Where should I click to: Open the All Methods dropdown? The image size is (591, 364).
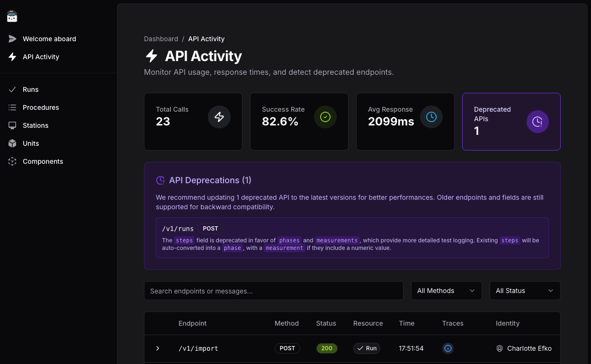click(447, 291)
